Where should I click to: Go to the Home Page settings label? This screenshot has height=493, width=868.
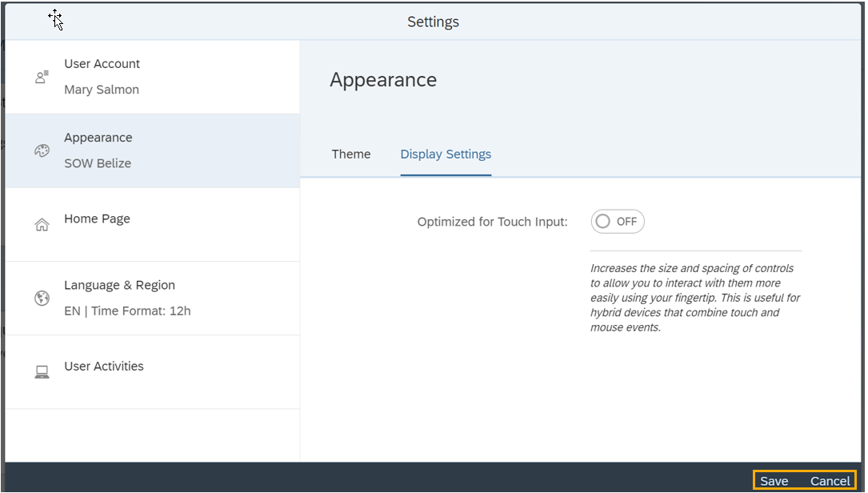tap(97, 218)
